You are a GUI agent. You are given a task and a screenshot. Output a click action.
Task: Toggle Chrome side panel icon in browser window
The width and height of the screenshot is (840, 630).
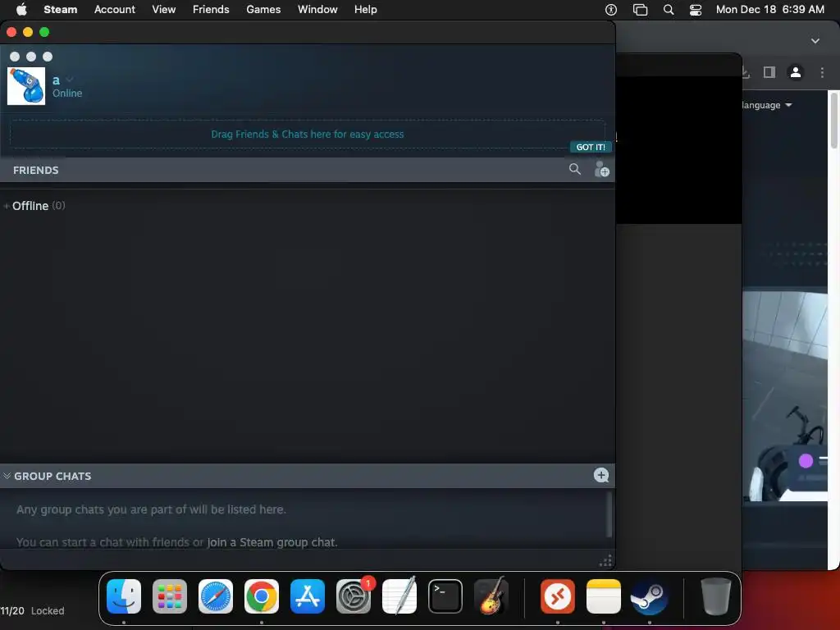pyautogui.click(x=769, y=72)
